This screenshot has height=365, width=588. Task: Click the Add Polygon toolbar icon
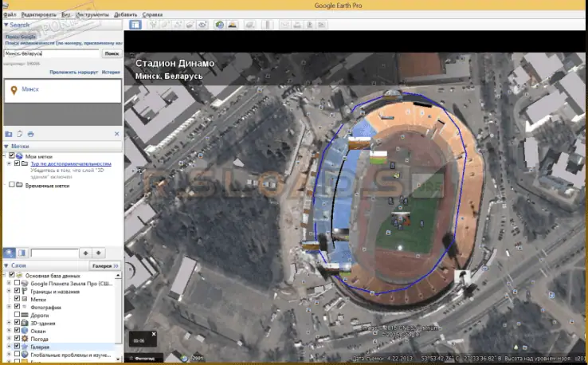pyautogui.click(x=165, y=25)
